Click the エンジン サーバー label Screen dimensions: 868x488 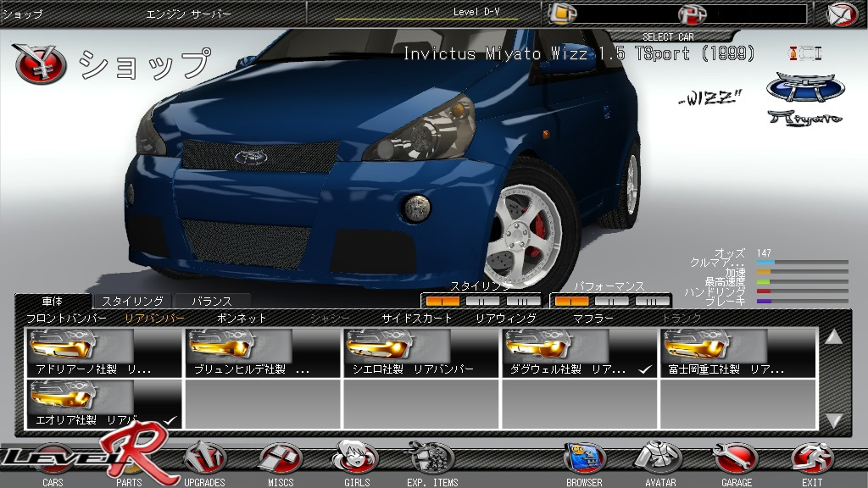[188, 14]
